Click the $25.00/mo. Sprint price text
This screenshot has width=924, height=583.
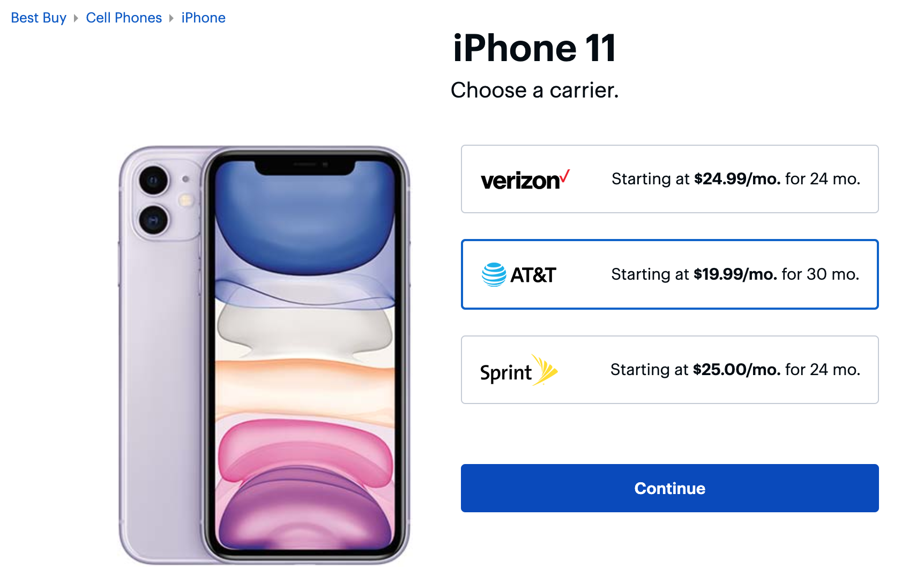coord(736,370)
